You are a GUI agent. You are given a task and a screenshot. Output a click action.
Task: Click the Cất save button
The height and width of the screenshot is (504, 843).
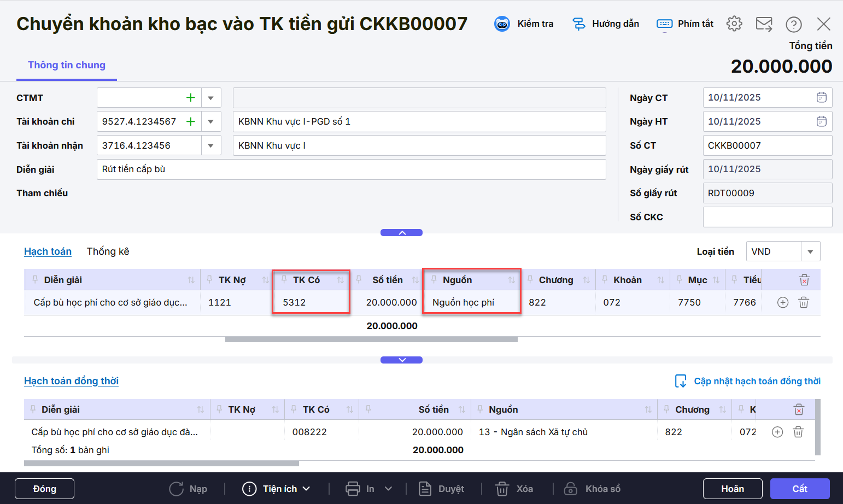pos(799,489)
